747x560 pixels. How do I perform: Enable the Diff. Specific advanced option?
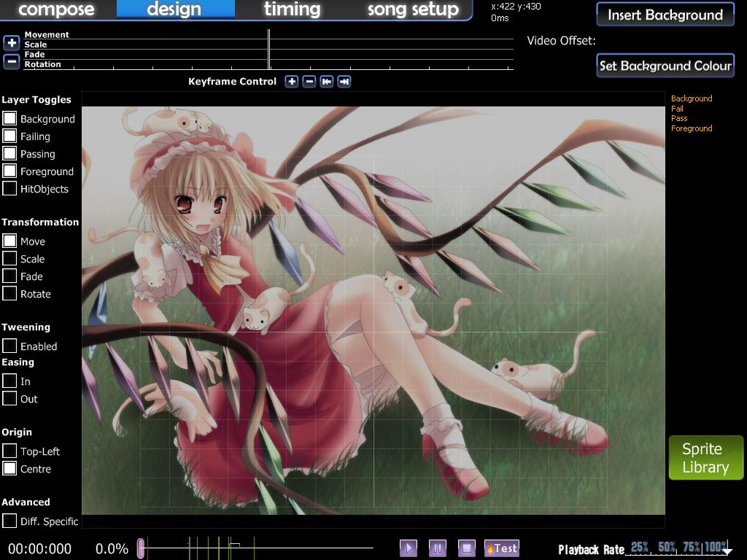(9, 521)
